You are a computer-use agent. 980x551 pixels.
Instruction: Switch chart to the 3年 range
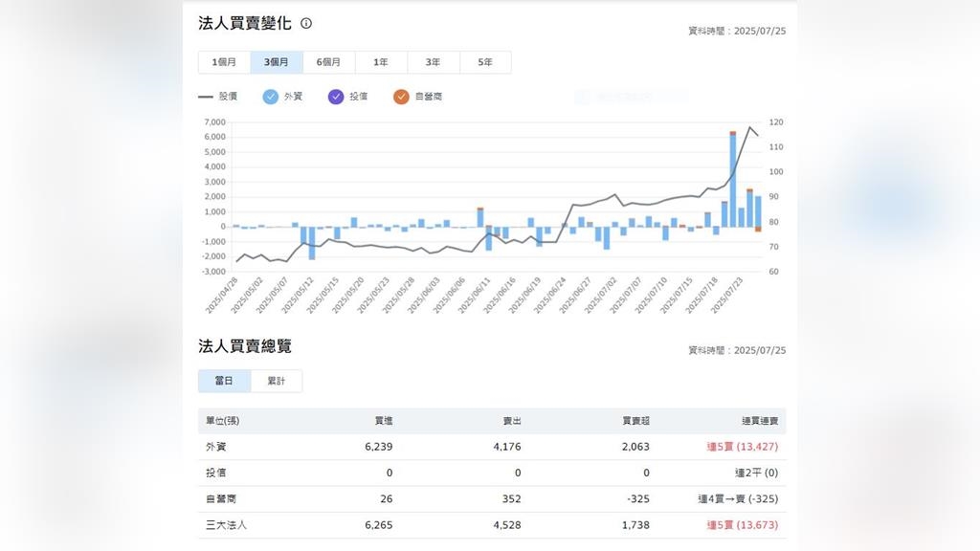pos(433,62)
